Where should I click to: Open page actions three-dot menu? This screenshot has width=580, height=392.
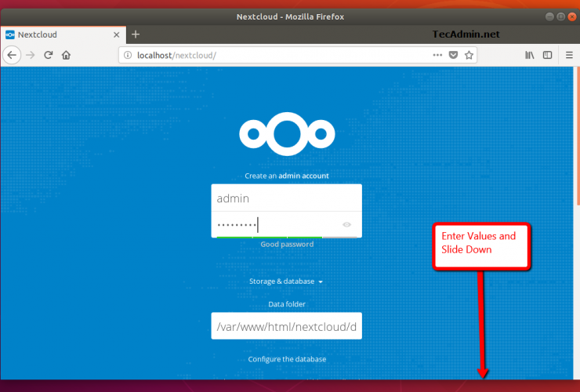tap(437, 55)
